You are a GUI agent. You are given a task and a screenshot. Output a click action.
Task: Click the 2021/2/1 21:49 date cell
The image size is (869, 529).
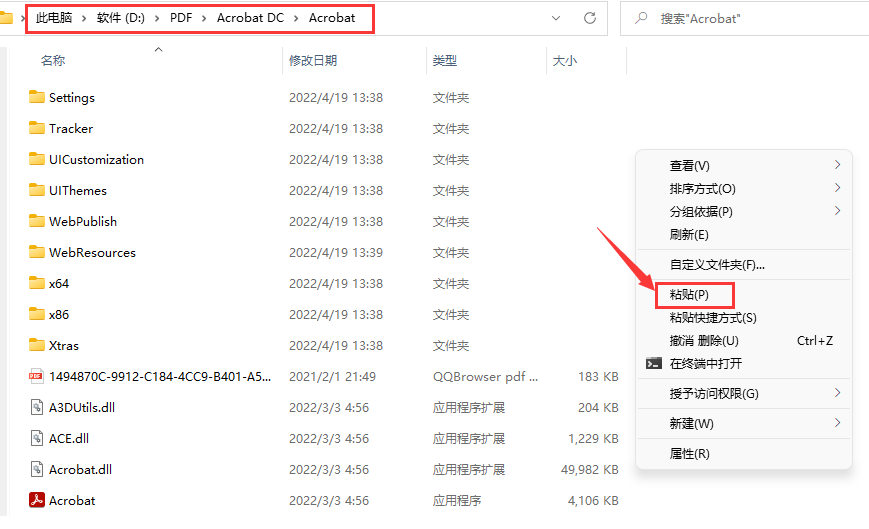333,377
